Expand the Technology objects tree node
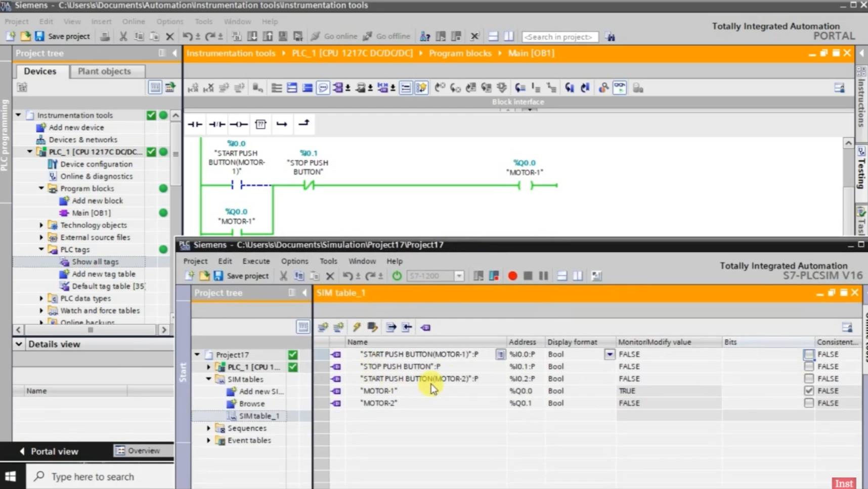This screenshot has width=868, height=489. pyautogui.click(x=41, y=225)
